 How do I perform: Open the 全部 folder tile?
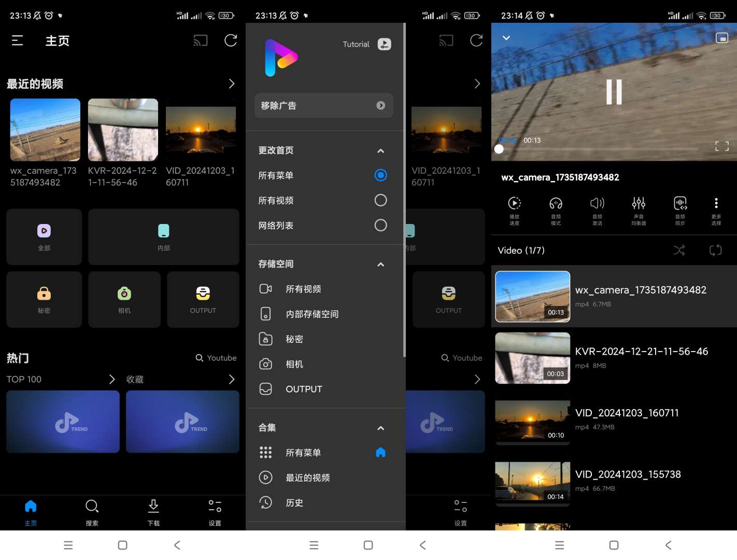click(x=44, y=237)
